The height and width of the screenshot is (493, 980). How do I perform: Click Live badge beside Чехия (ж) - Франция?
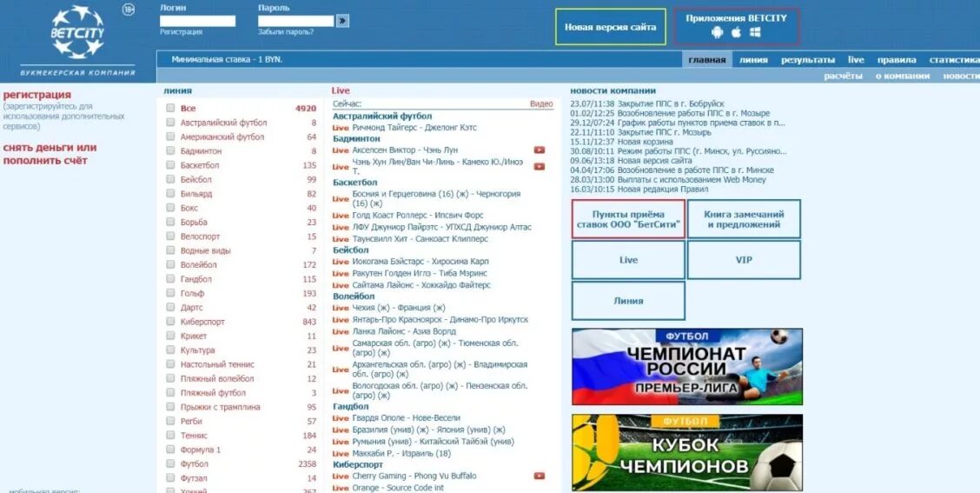pos(341,308)
